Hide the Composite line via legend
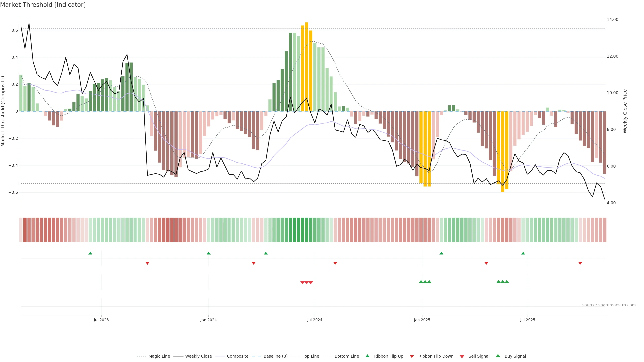644x362 pixels. click(x=237, y=356)
